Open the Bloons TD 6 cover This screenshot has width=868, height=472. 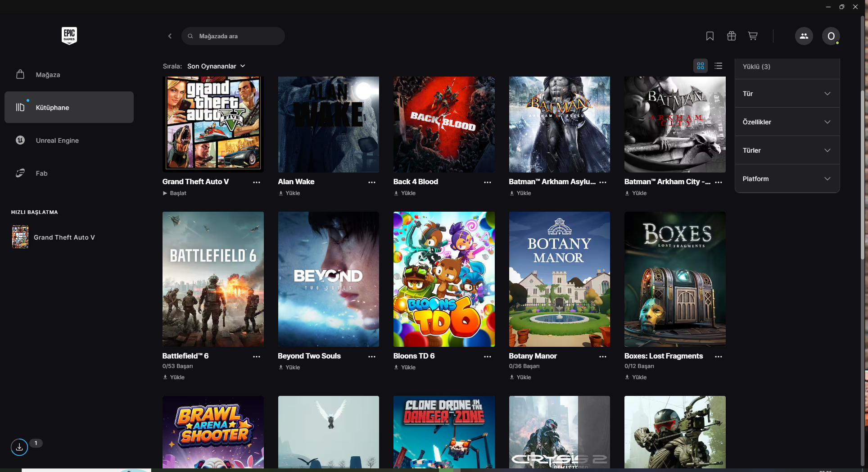point(444,279)
